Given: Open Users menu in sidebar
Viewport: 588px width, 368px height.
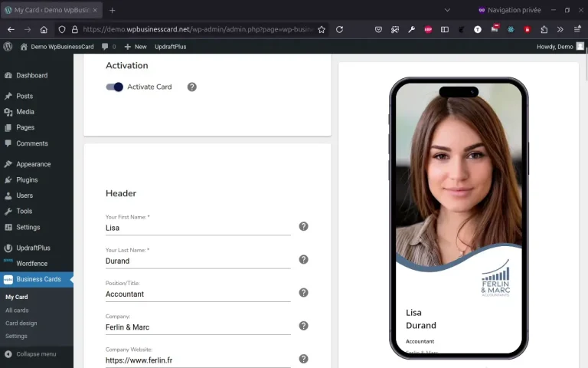Looking at the screenshot, I should (37, 195).
